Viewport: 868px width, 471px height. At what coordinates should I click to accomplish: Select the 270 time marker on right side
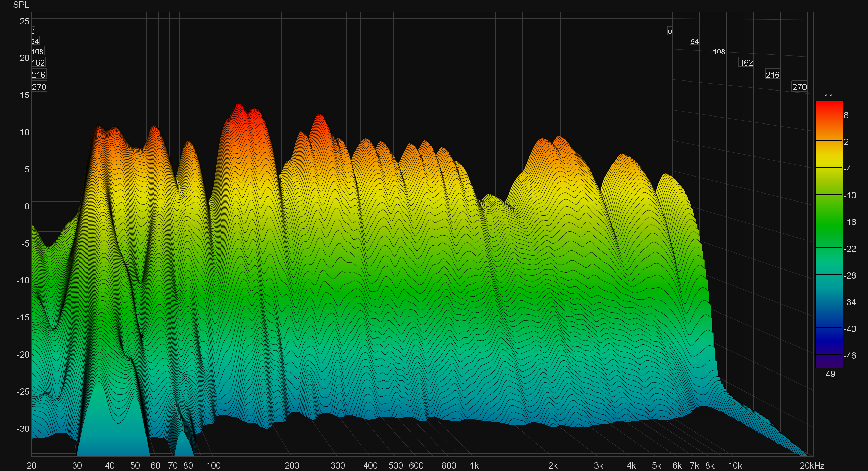click(x=799, y=87)
